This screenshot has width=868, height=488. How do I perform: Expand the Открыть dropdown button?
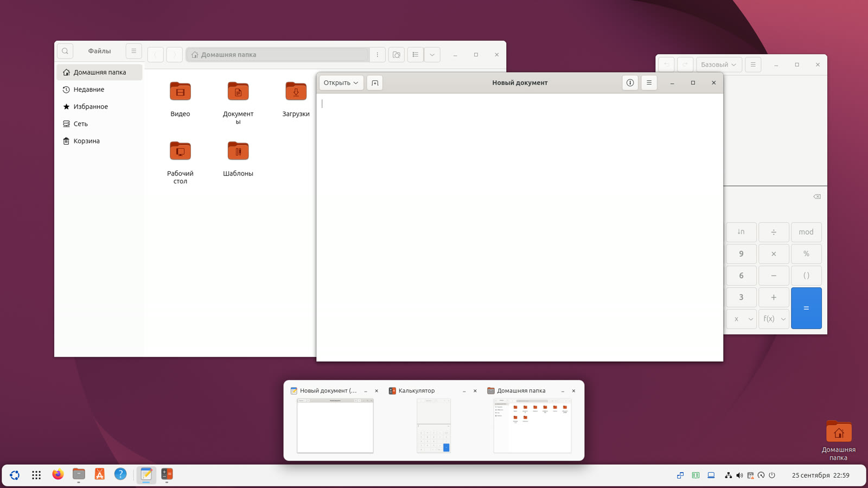coord(341,83)
